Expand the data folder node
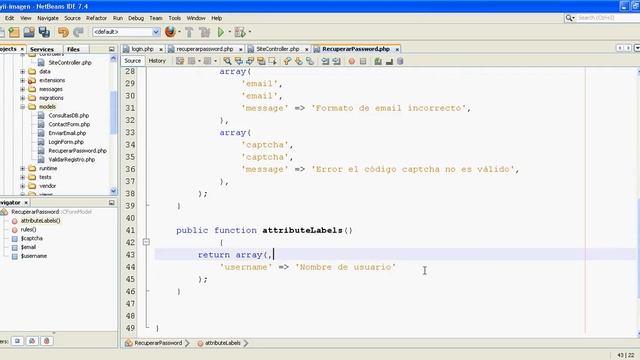This screenshot has height=360, width=640. (x=23, y=71)
